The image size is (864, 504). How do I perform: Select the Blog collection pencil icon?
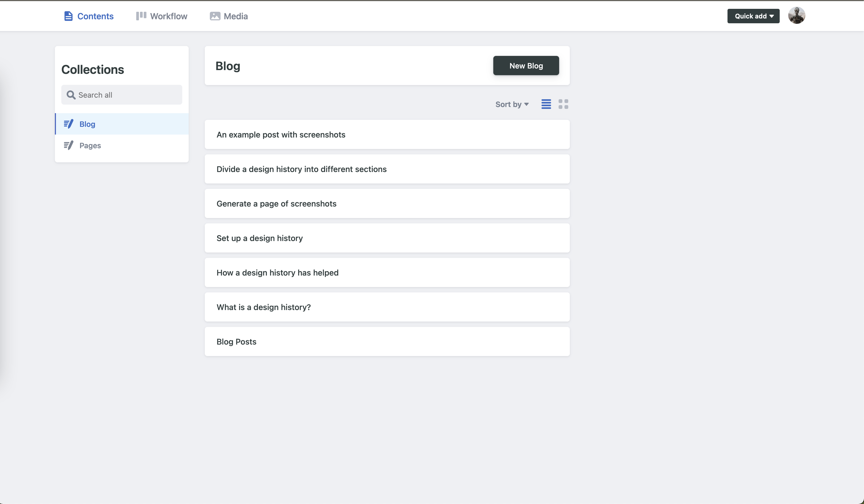pyautogui.click(x=68, y=124)
